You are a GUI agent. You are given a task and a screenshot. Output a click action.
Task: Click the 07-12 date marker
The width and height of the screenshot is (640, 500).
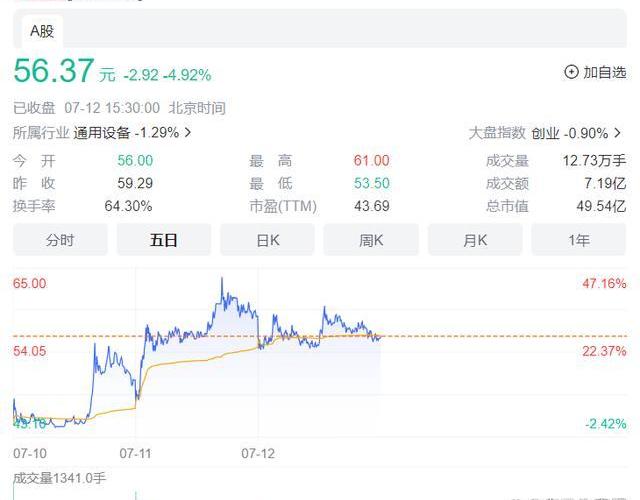tap(258, 453)
